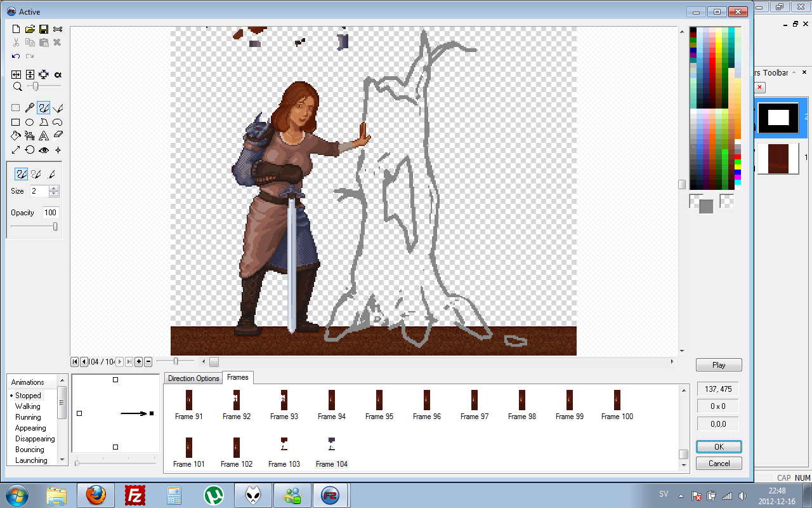
Task: Select the spray can tool
Action: tap(30, 135)
